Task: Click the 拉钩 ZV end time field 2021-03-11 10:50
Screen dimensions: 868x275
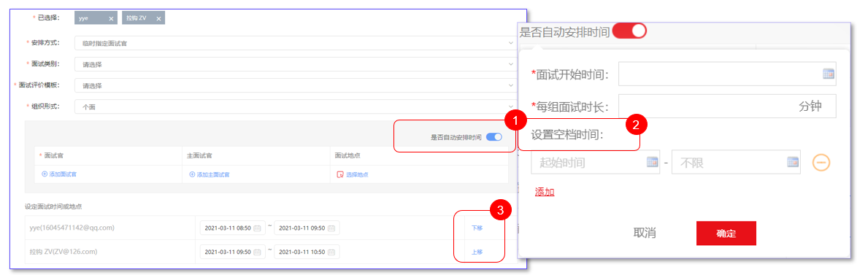Action: (x=307, y=252)
